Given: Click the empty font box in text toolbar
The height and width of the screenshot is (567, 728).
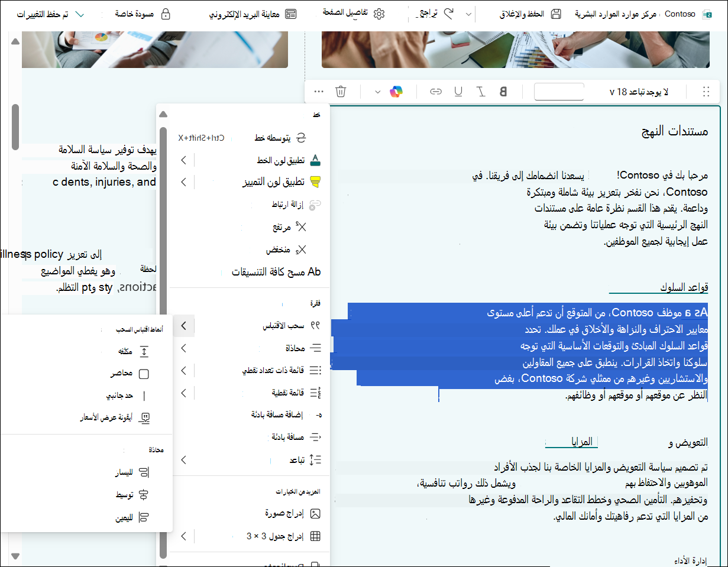Looking at the screenshot, I should (559, 92).
